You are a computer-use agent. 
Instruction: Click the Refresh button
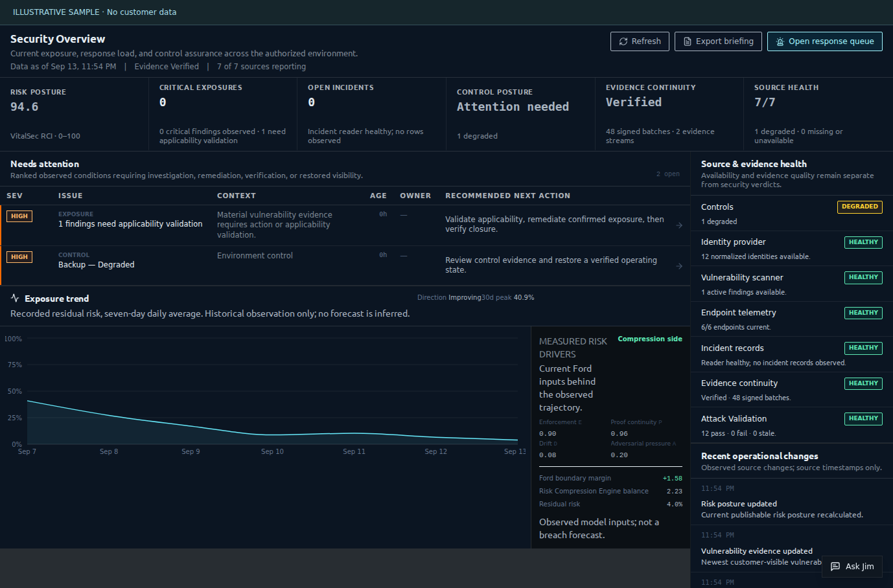click(640, 41)
